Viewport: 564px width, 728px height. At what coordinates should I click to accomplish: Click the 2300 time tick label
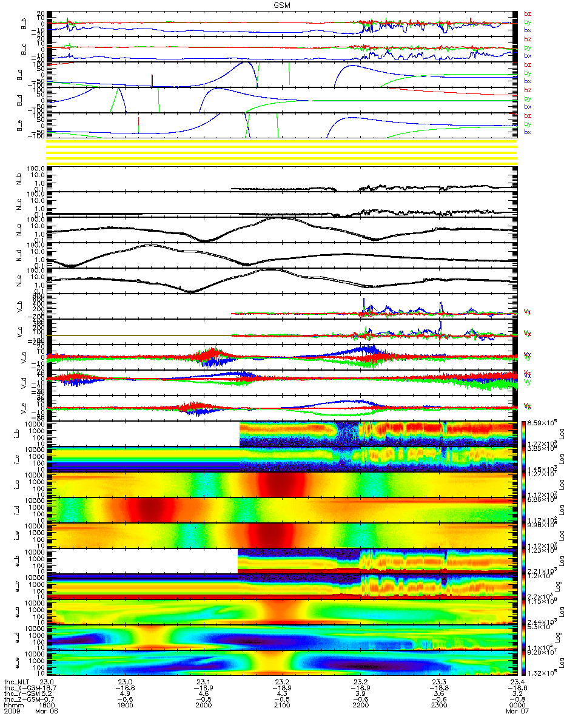[x=438, y=704]
